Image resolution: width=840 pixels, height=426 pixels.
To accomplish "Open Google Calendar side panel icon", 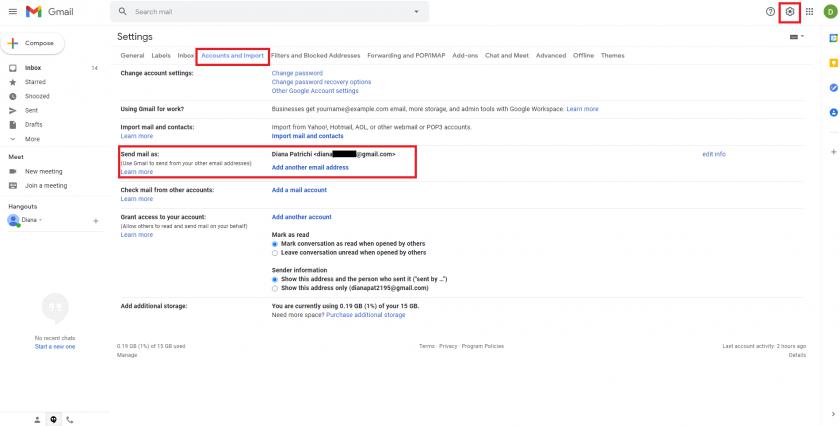I will pos(833,38).
